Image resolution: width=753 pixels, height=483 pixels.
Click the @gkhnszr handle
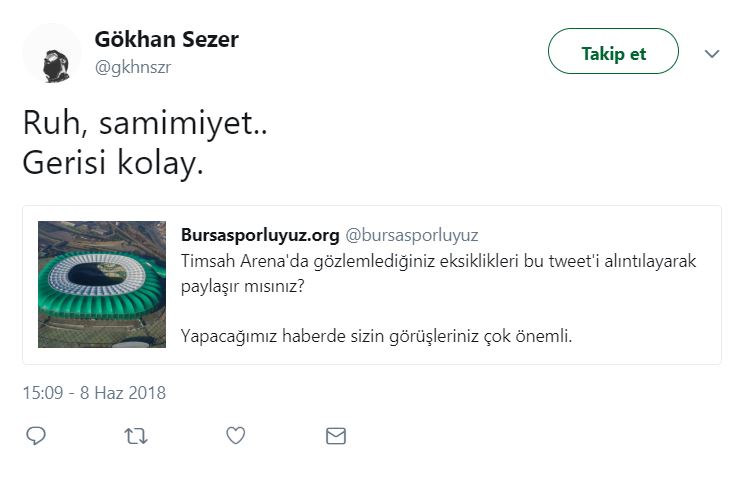[x=134, y=66]
